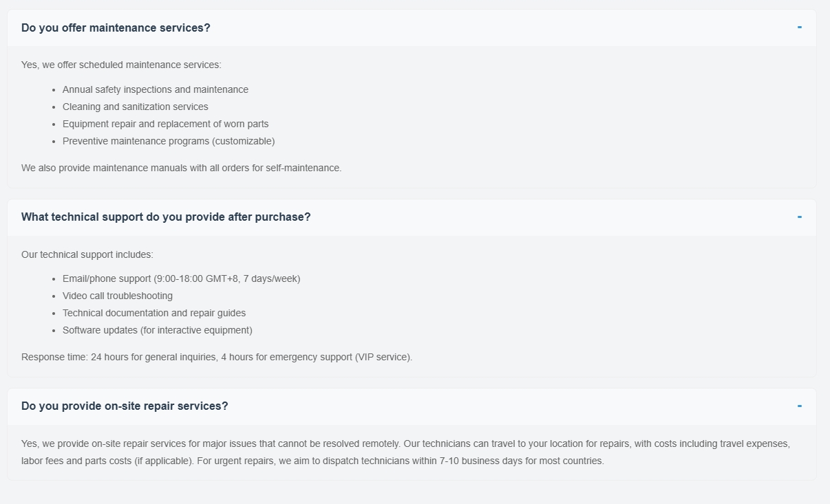
Task: Click the "What technical support do you provide" heading
Action: tap(166, 217)
